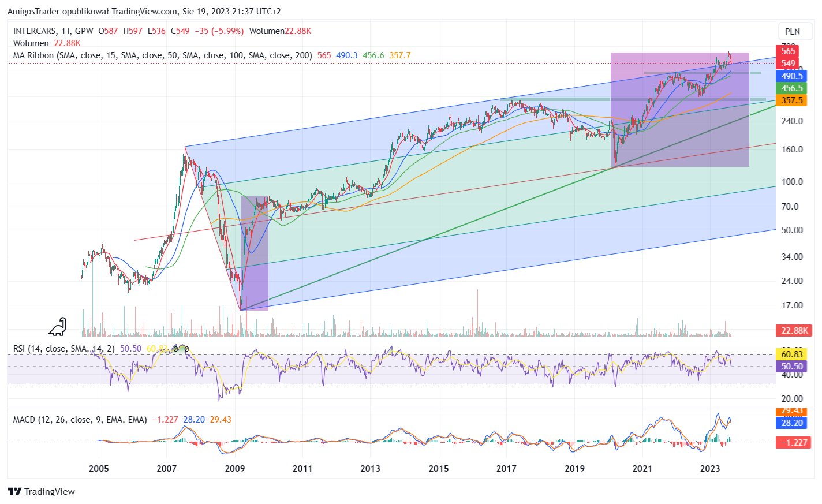Click the red 549 last price label
This screenshot has width=822, height=504.
click(788, 64)
